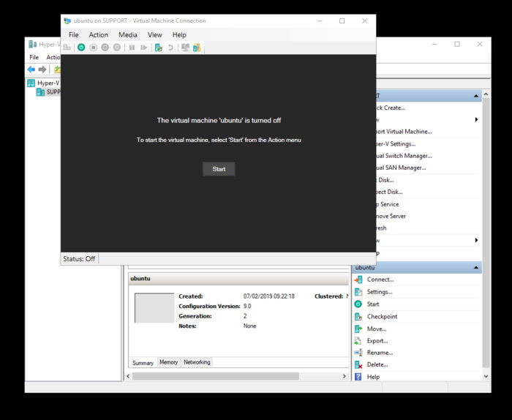Click the Turn Off stop icon in the toolbar
The image size is (512, 420).
(94, 48)
